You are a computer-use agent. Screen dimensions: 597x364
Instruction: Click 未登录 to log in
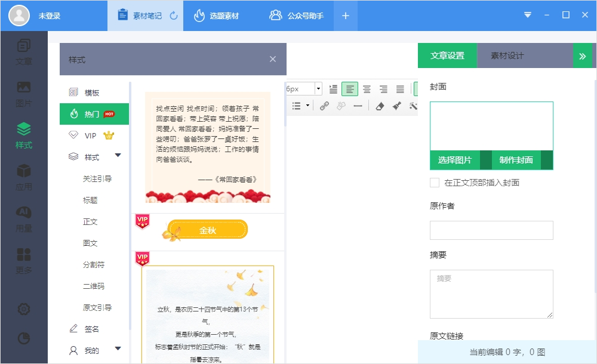50,16
